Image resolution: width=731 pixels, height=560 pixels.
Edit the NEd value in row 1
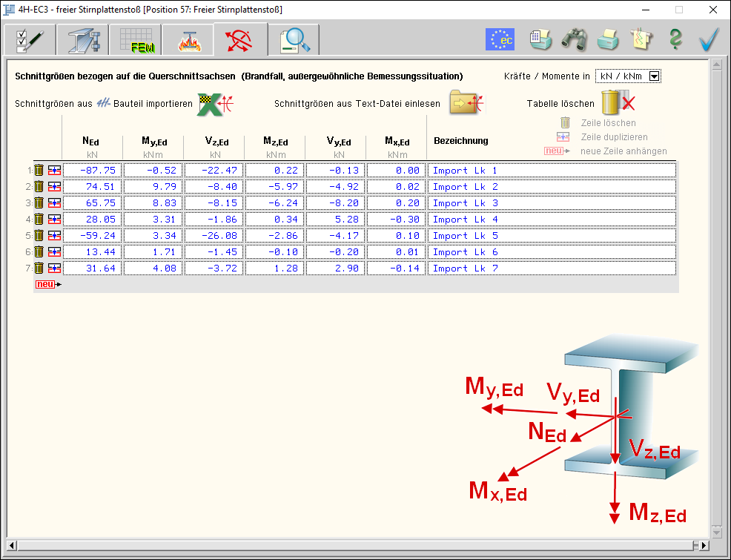92,171
